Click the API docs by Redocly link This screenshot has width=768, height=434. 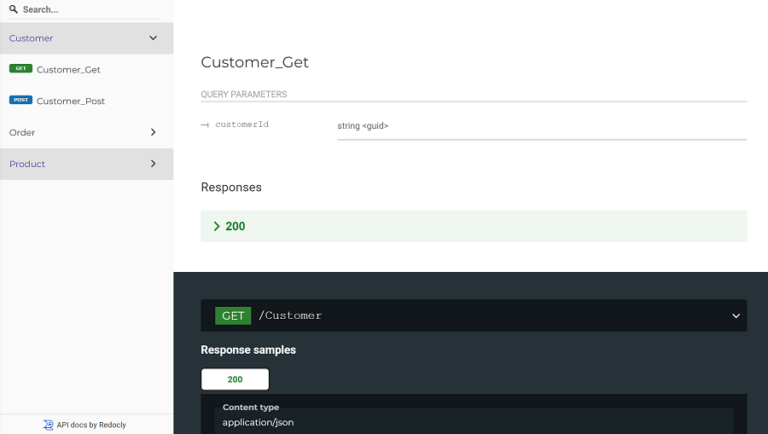tap(91, 425)
